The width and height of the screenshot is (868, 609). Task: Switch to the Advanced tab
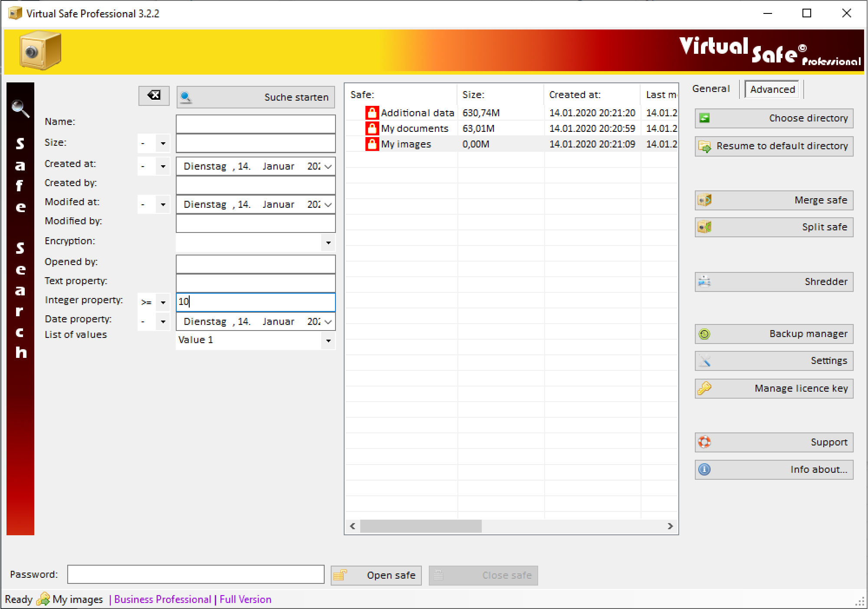coord(773,89)
